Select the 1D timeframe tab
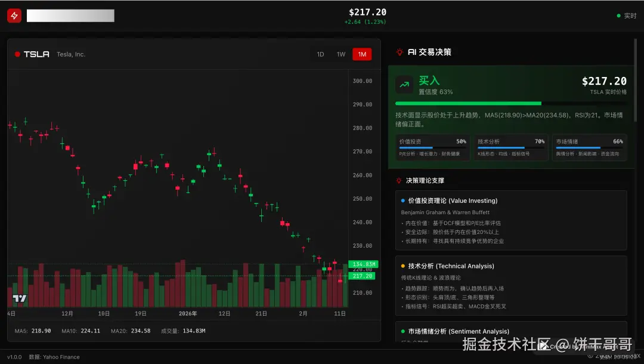Image resolution: width=644 pixels, height=364 pixels. [320, 54]
